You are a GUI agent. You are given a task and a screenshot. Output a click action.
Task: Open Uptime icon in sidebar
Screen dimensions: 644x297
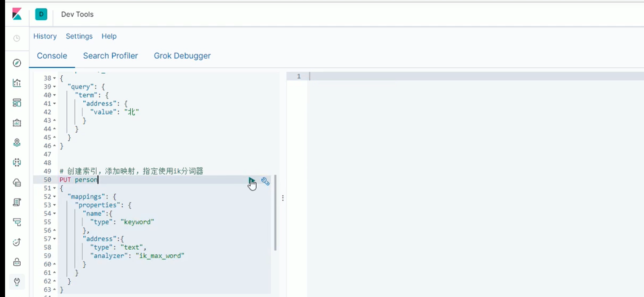17,242
